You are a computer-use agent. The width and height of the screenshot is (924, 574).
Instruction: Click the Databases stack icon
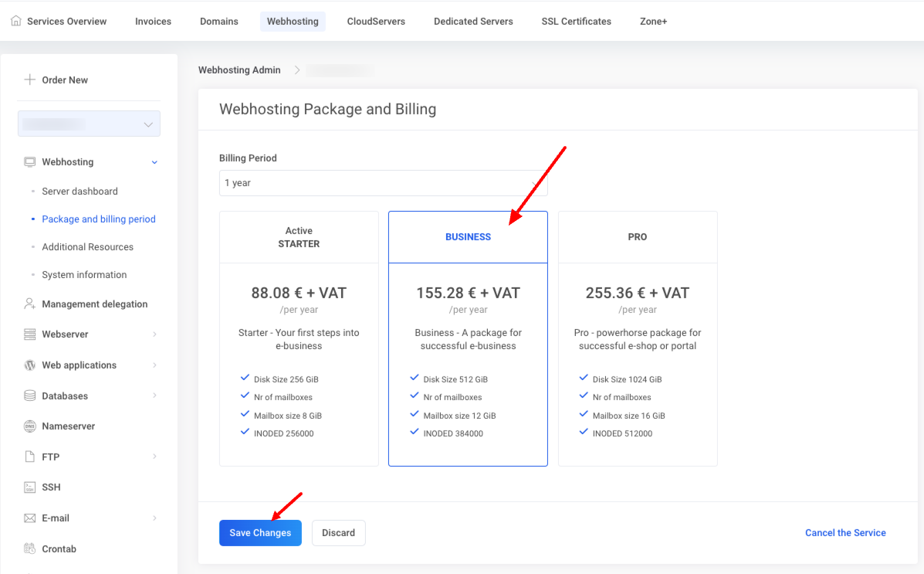click(30, 396)
